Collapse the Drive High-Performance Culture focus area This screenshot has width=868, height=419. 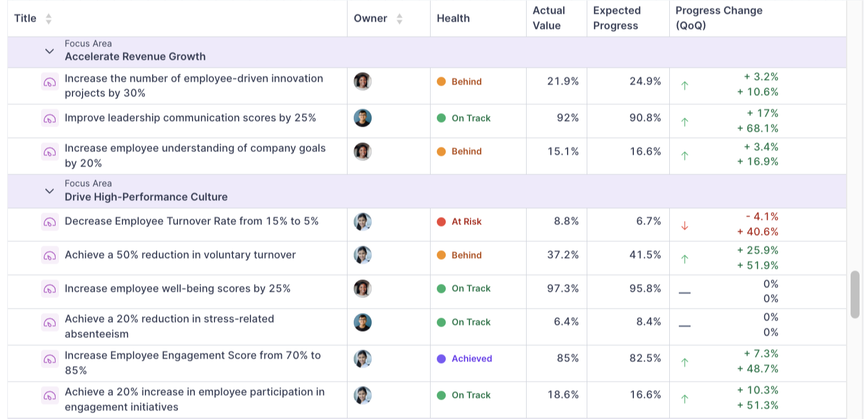(49, 191)
